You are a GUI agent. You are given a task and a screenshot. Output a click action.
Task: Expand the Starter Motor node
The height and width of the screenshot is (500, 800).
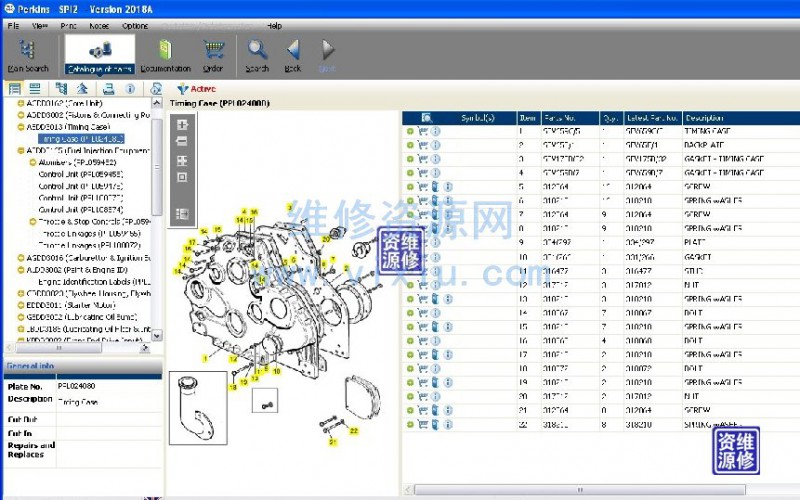pyautogui.click(x=21, y=305)
